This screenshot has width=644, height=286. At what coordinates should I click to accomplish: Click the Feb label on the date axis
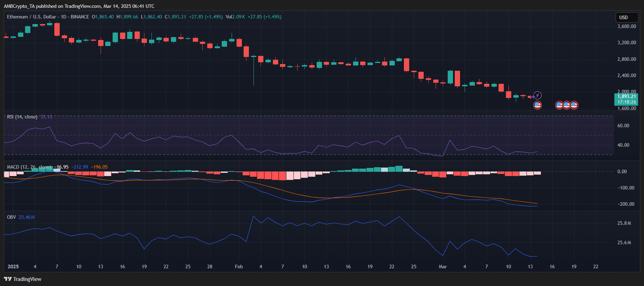239,267
